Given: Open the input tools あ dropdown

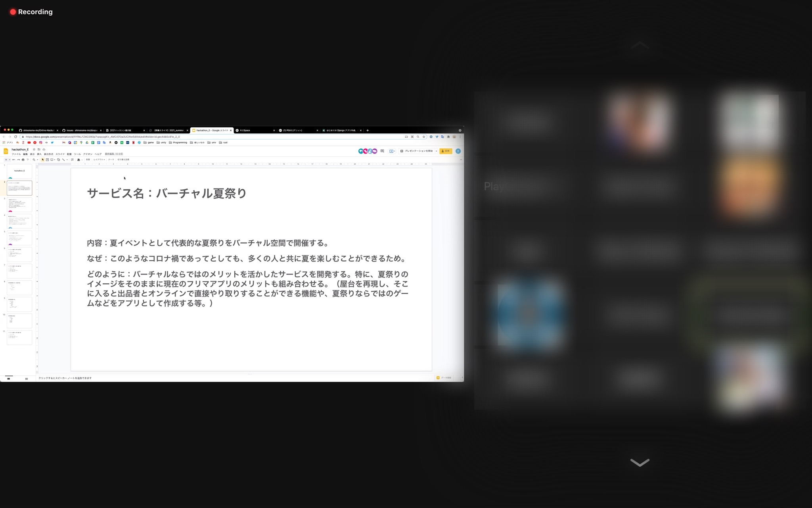Looking at the screenshot, I should pos(79,160).
